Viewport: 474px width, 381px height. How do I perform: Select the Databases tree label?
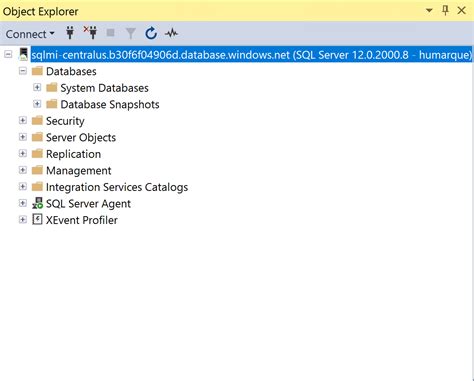pos(71,71)
